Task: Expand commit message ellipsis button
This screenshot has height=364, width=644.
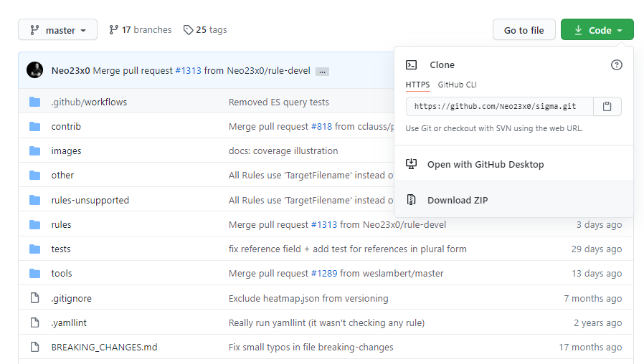Action: [323, 72]
